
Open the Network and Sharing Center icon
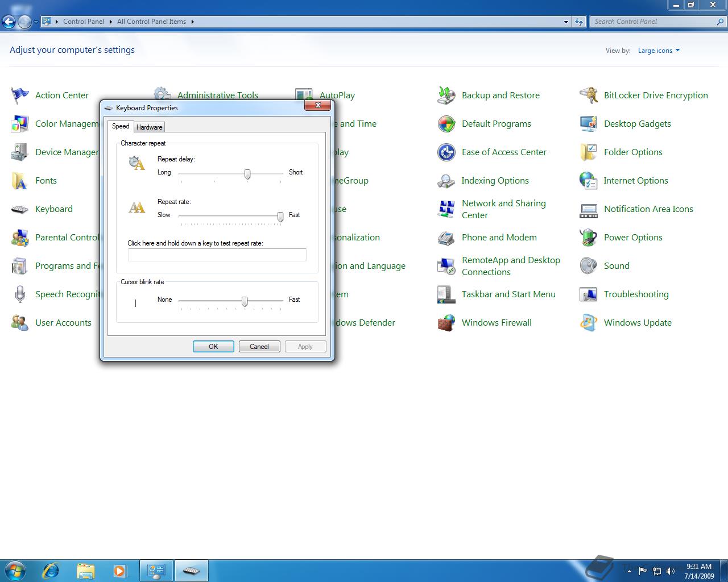(x=446, y=209)
